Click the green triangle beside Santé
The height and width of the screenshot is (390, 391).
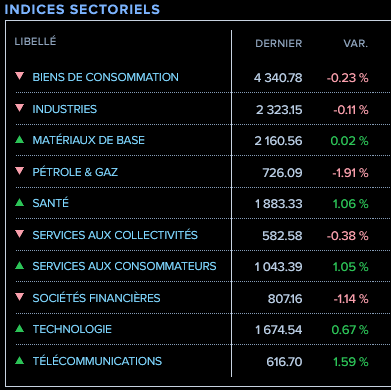(20, 202)
